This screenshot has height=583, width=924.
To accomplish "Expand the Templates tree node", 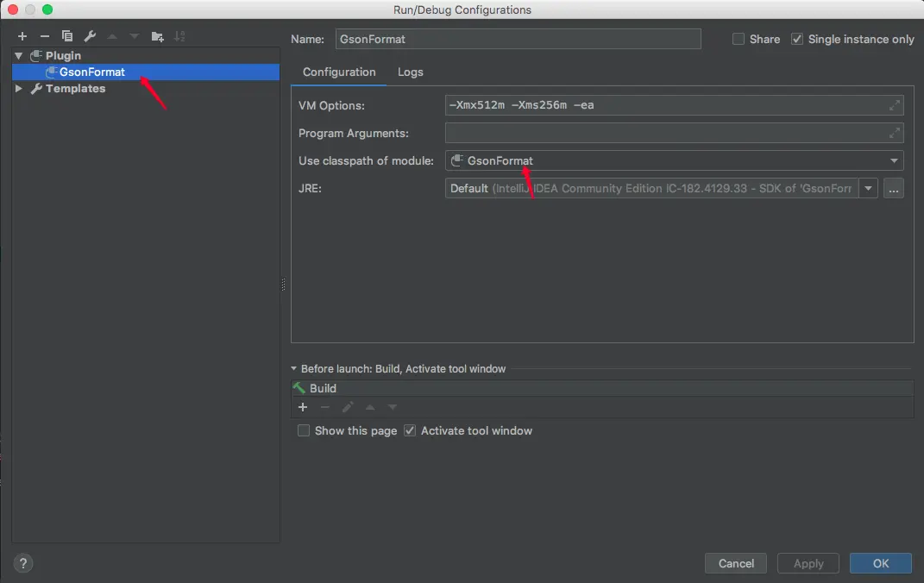I will 19,88.
